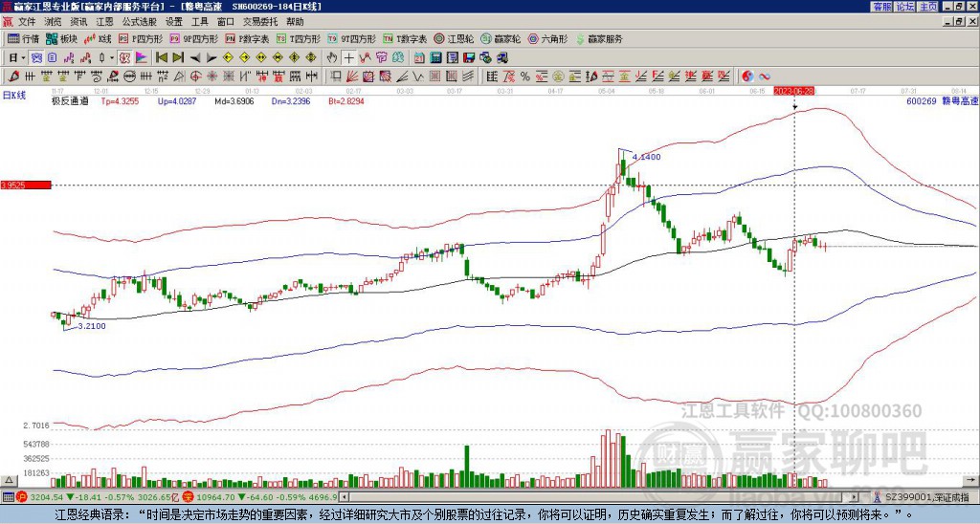Click the 2023-06-28 date marker
The image size is (980, 524).
coord(793,91)
